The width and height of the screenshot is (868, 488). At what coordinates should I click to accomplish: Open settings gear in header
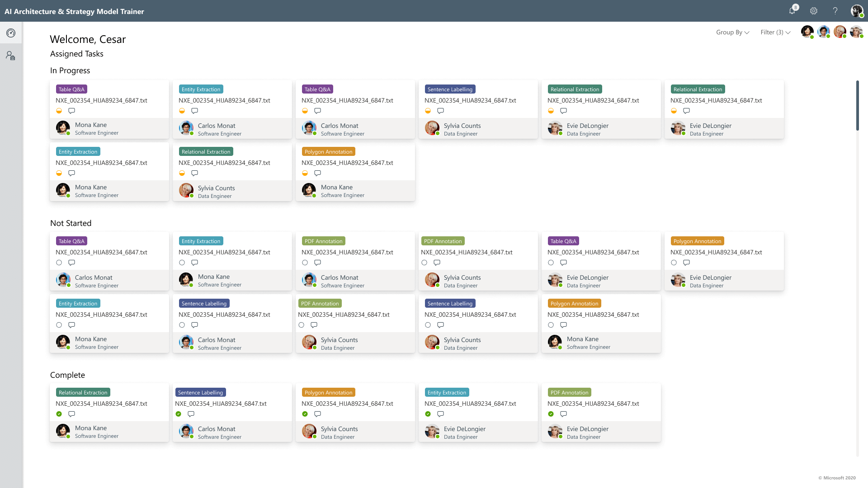tap(814, 11)
